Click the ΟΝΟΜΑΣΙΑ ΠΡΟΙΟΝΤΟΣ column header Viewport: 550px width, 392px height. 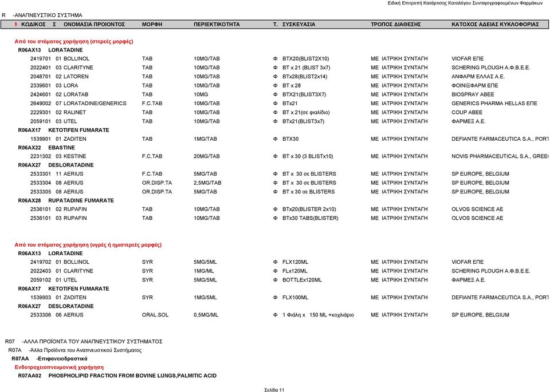95,25
